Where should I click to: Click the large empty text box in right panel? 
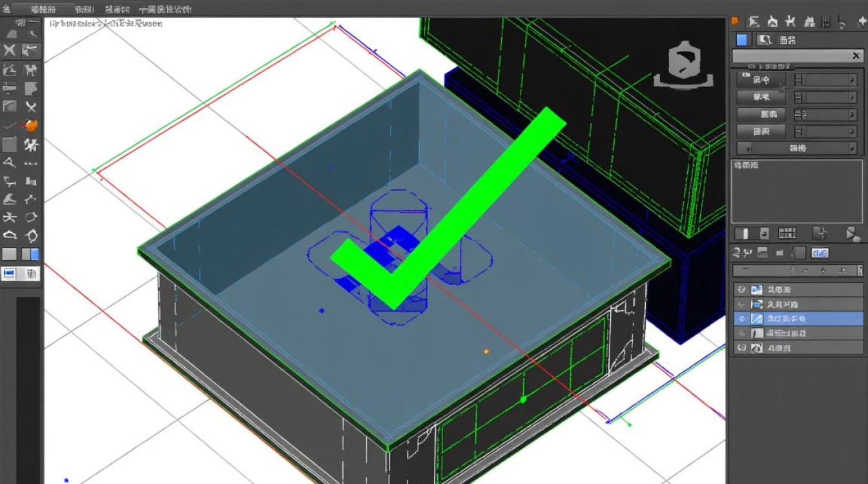click(x=796, y=191)
